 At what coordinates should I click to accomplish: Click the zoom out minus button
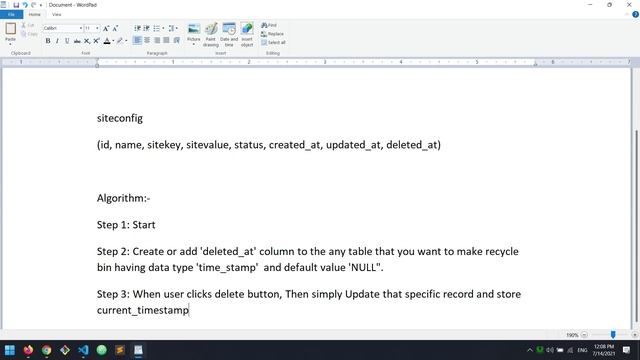[584, 335]
